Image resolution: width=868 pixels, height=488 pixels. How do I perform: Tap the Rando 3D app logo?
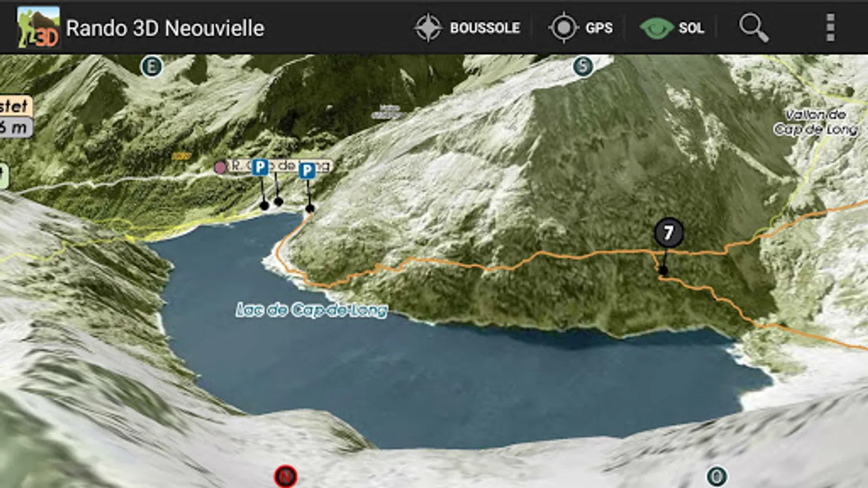point(38,27)
